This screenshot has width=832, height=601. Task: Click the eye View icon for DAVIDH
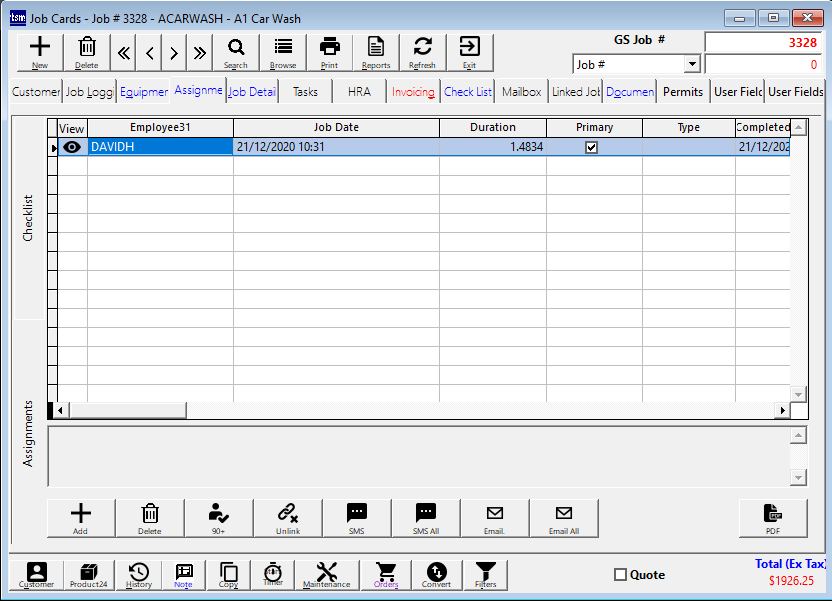(72, 147)
